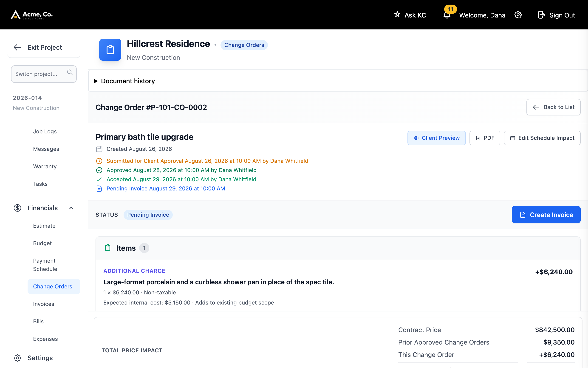Select Change Orders in sidebar

pos(54,287)
